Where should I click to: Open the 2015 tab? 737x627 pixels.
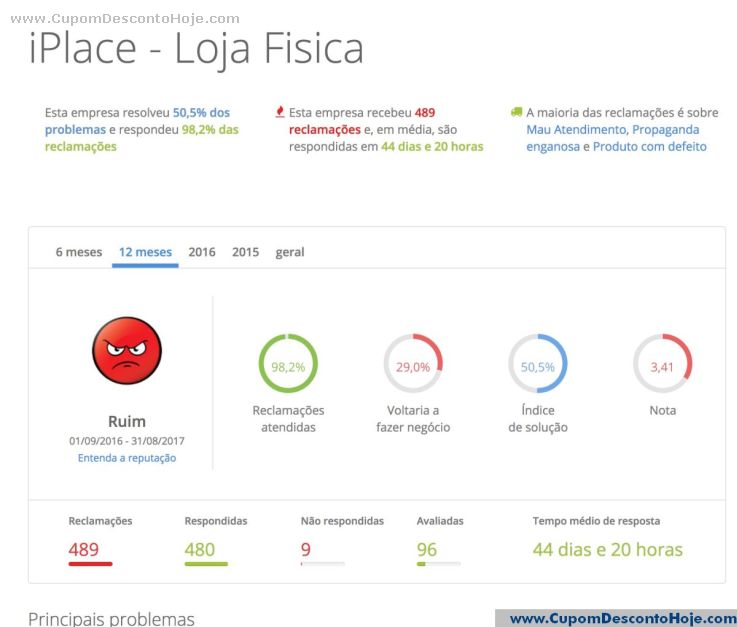(245, 252)
